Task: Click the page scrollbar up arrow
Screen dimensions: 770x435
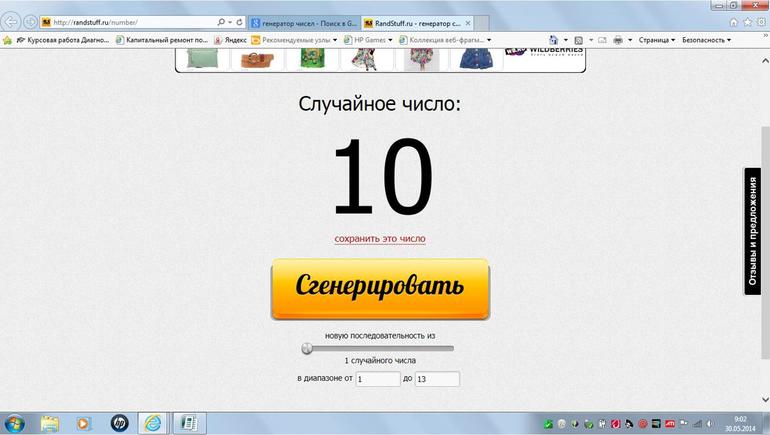Action: point(766,61)
